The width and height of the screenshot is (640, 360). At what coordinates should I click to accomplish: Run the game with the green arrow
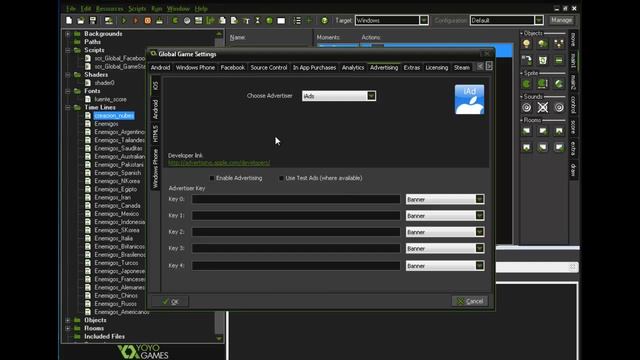coord(124,20)
